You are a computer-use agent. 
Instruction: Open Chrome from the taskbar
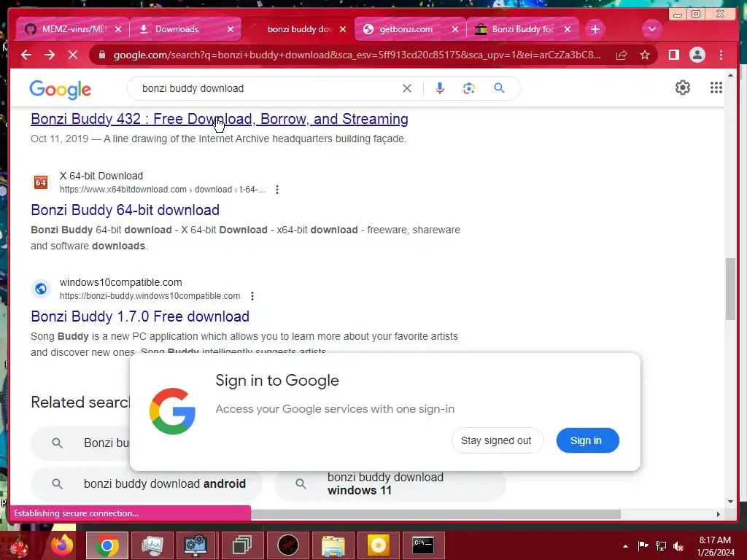point(107,545)
